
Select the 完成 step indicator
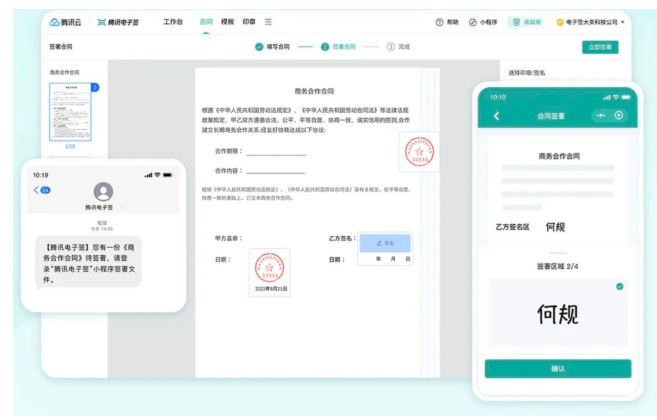tap(398, 47)
